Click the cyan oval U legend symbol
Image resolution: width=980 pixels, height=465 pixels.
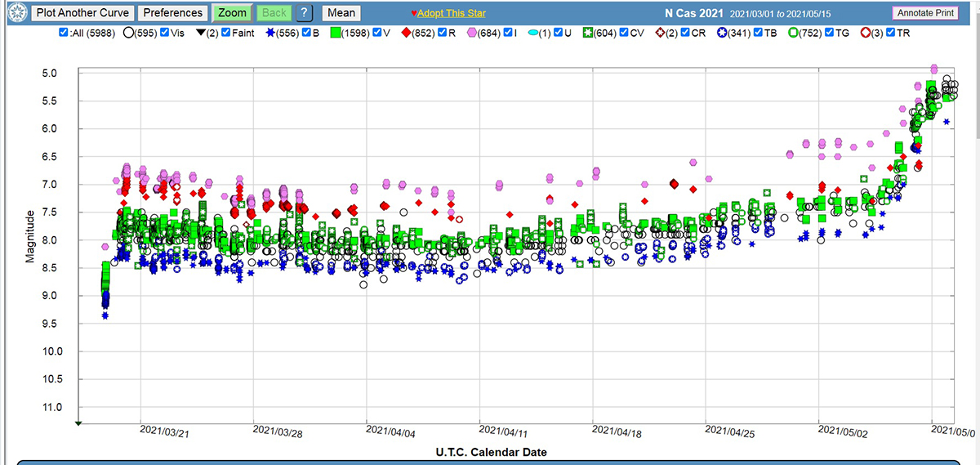point(534,34)
